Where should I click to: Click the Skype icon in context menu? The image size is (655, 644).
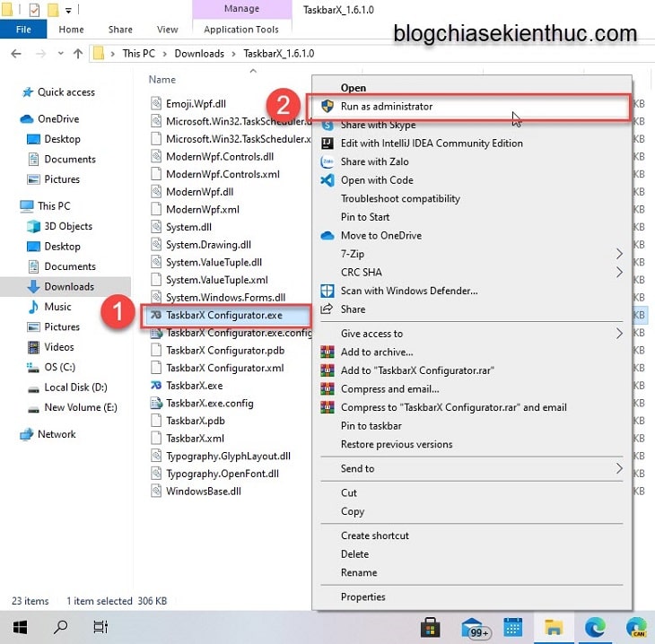(x=327, y=125)
